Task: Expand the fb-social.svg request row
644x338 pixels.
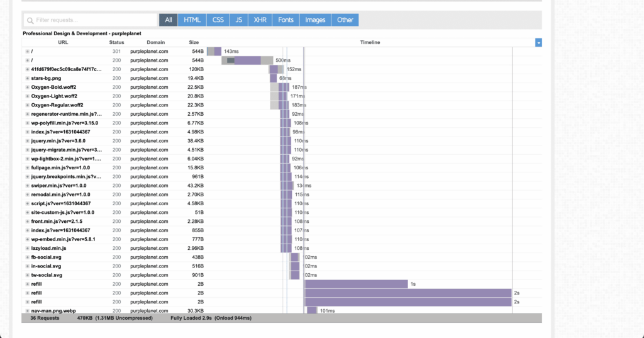Action: [x=28, y=257]
